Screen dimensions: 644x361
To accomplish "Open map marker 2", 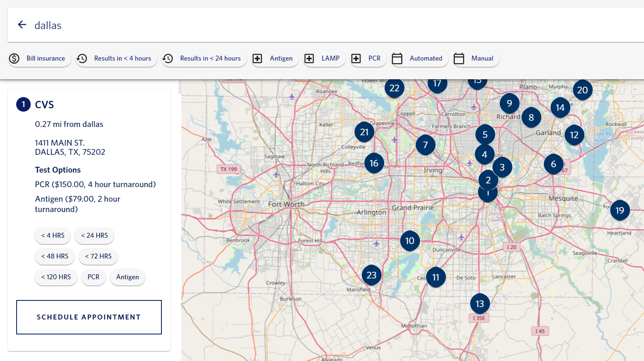I will (x=488, y=180).
